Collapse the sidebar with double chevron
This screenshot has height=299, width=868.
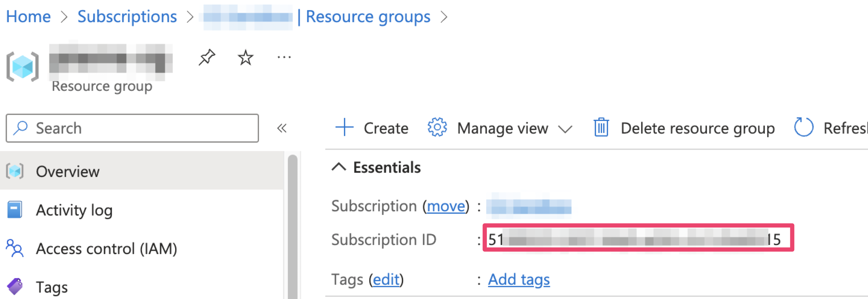(282, 128)
